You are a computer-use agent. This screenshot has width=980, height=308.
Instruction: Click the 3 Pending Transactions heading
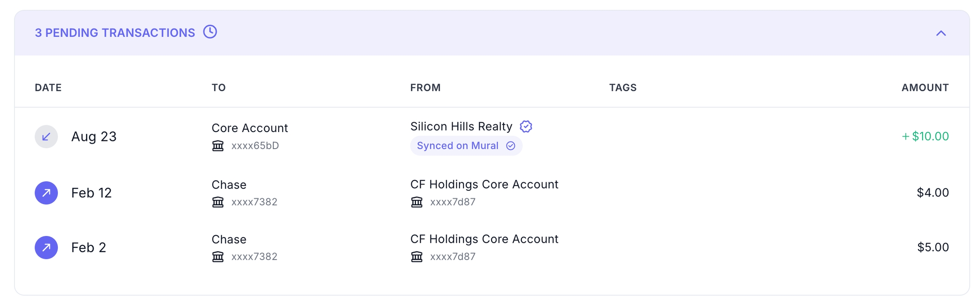pos(115,33)
